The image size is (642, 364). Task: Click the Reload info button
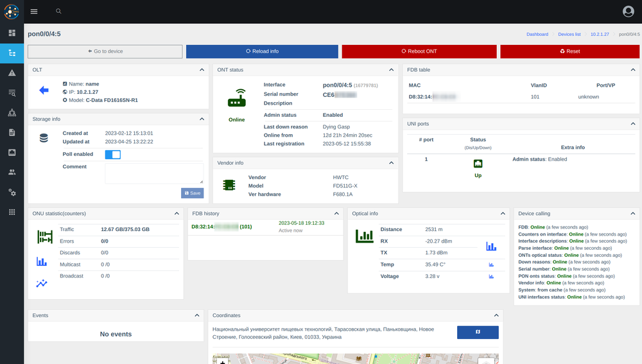tap(262, 51)
